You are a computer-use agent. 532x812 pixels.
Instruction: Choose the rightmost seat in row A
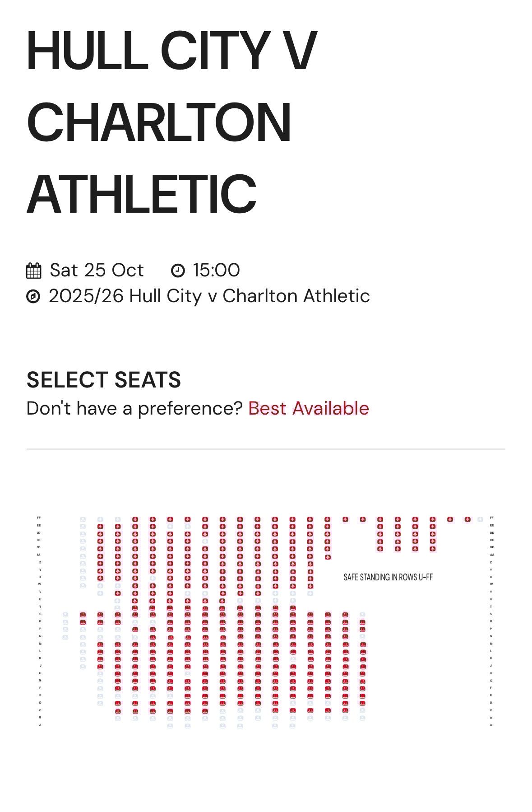coord(292,726)
